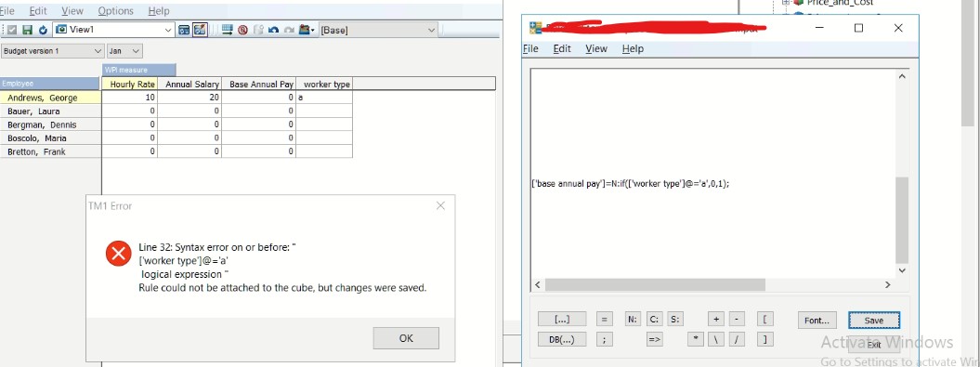The height and width of the screenshot is (367, 980).
Task: Click the Exit button in rules editor
Action: tap(874, 345)
